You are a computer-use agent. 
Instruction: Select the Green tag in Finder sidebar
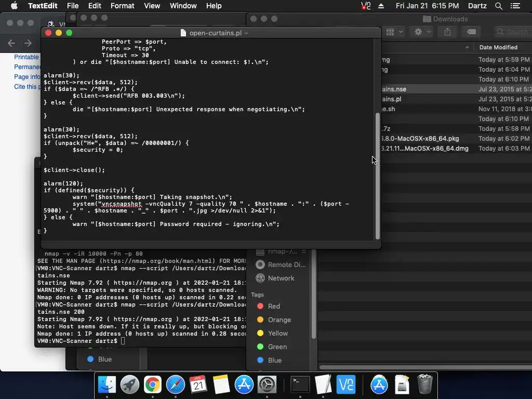(272, 347)
